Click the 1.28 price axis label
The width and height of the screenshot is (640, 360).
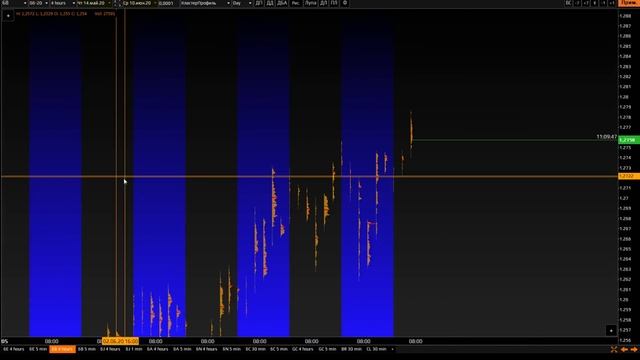[x=624, y=97]
